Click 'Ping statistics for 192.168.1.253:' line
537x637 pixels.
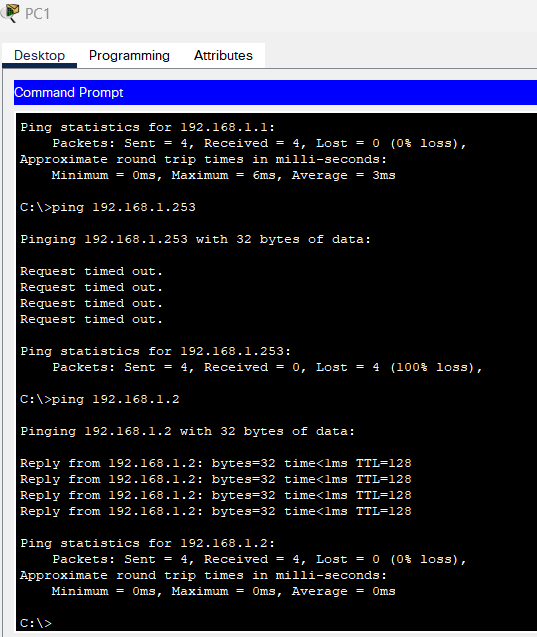tap(156, 351)
